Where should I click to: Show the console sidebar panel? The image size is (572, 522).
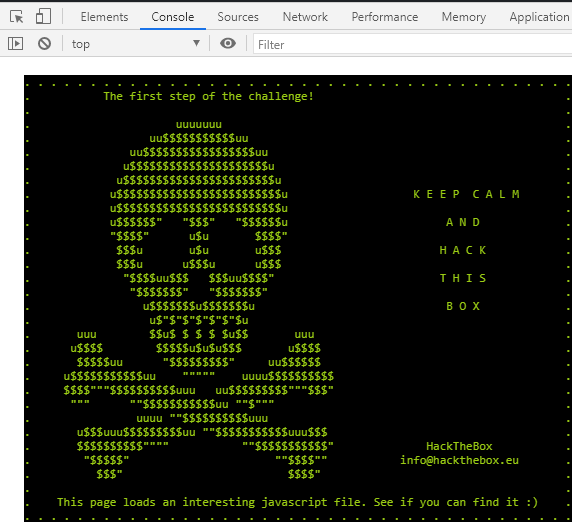point(16,44)
